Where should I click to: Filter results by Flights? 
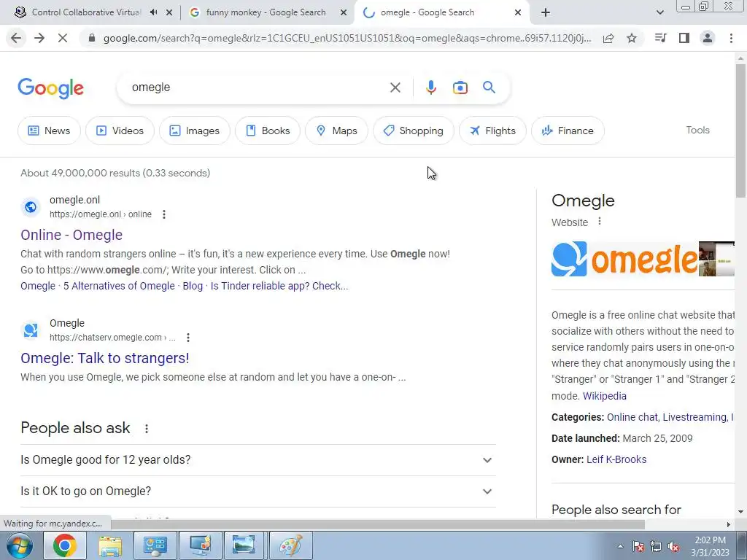(492, 131)
